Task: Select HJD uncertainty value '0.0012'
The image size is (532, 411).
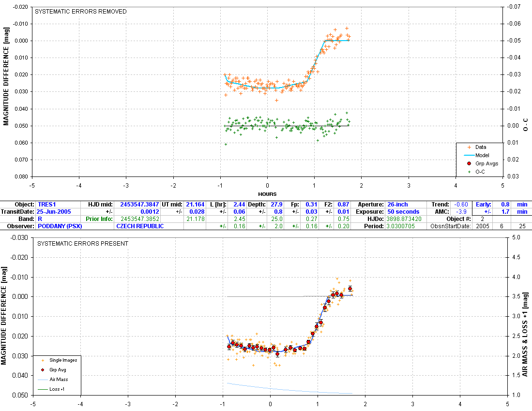Action: [150, 212]
